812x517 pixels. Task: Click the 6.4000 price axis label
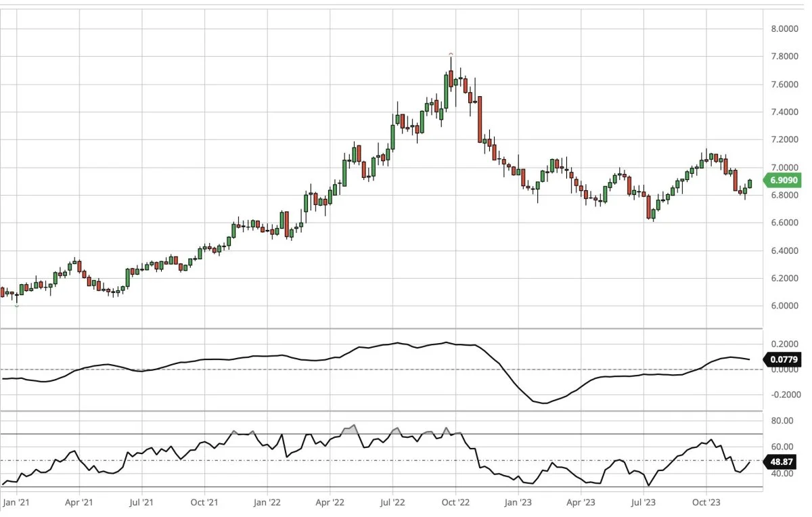tap(784, 250)
